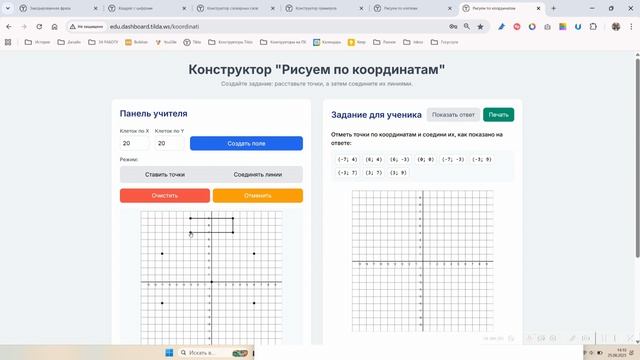
Task: Open the multicolor ring extension icon
Action: pos(532,27)
